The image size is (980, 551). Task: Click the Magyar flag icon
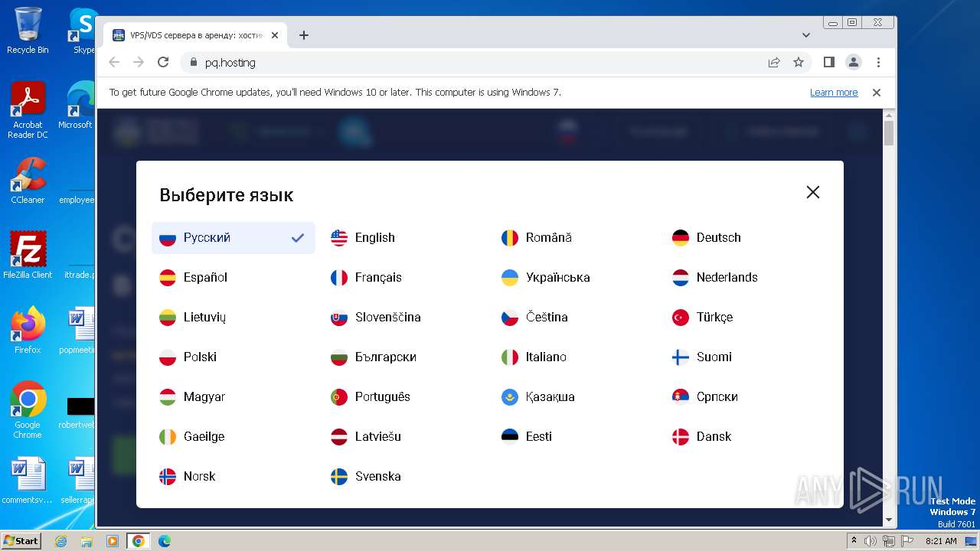[168, 397]
